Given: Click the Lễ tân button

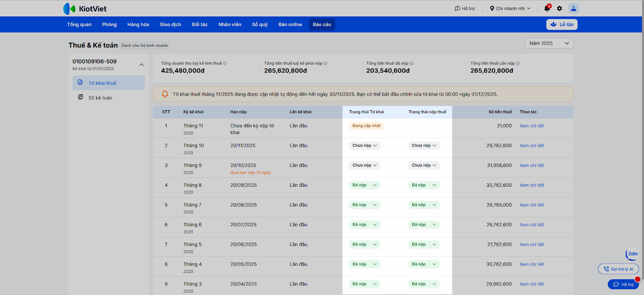Looking at the screenshot, I should [x=561, y=25].
